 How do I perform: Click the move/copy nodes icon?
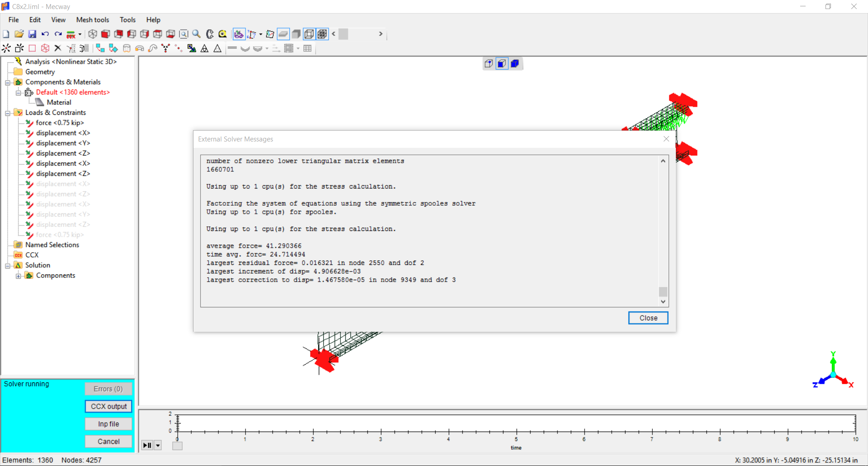click(x=100, y=48)
